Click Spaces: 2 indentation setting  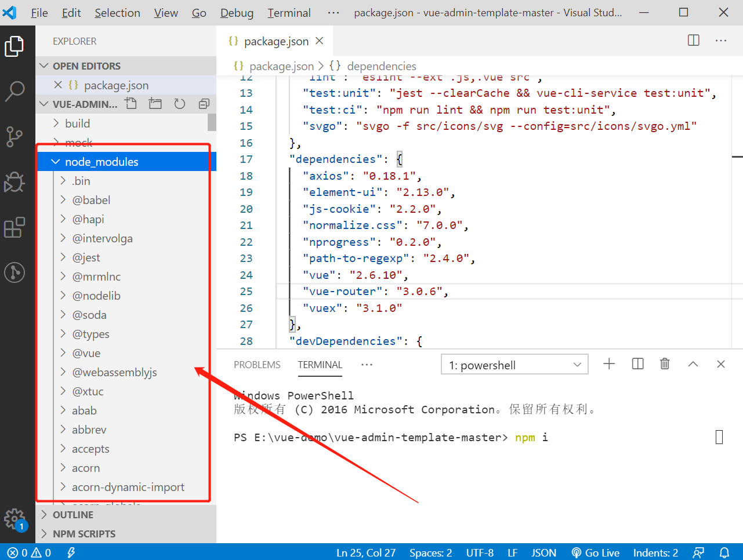click(x=430, y=552)
